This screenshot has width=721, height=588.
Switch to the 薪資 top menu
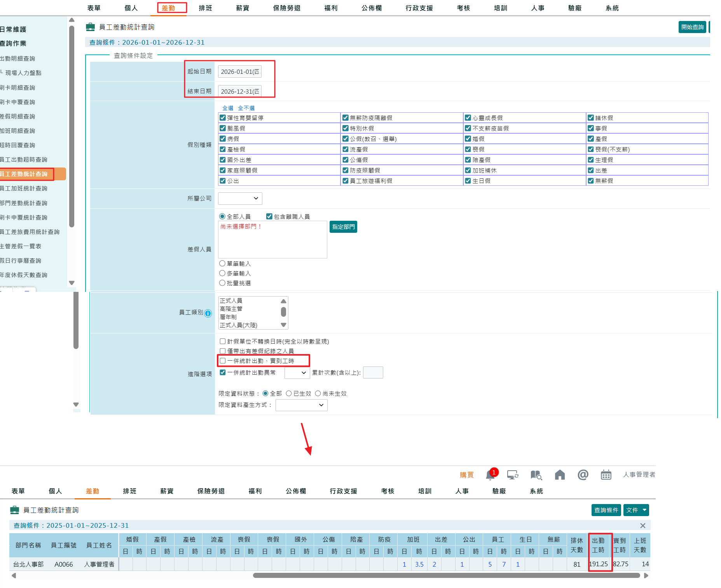[x=243, y=8]
